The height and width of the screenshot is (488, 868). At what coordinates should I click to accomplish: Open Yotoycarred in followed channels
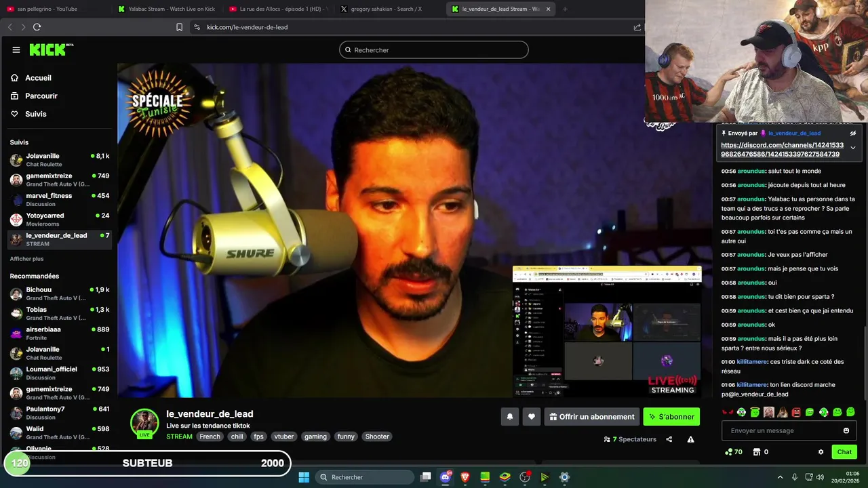click(60, 220)
